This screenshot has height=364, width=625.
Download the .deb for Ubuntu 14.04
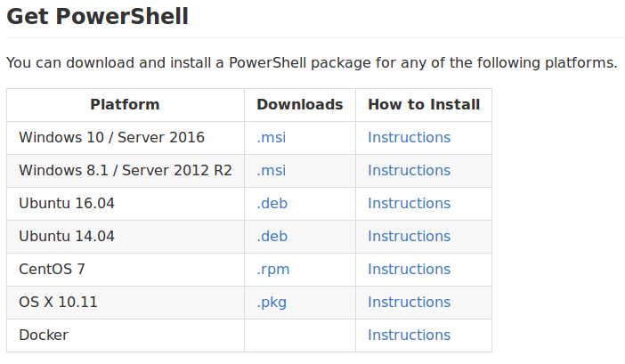(x=272, y=236)
